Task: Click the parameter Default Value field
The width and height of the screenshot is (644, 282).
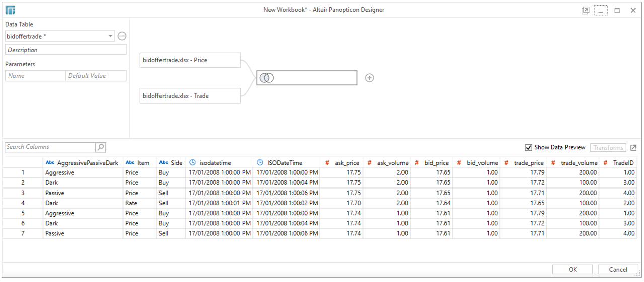Action: click(x=96, y=76)
